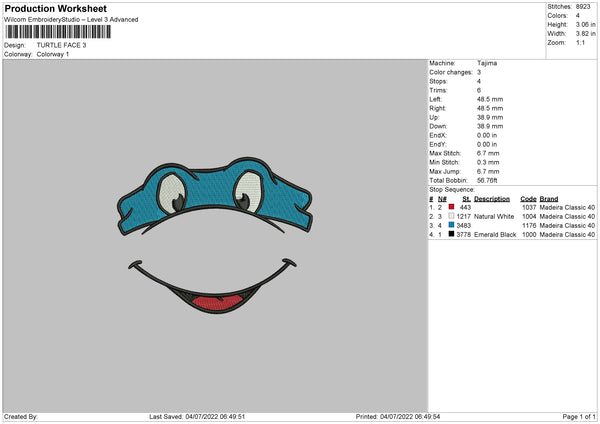The image size is (600, 424).
Task: Click the "Color changes:" label
Action: pyautogui.click(x=451, y=72)
